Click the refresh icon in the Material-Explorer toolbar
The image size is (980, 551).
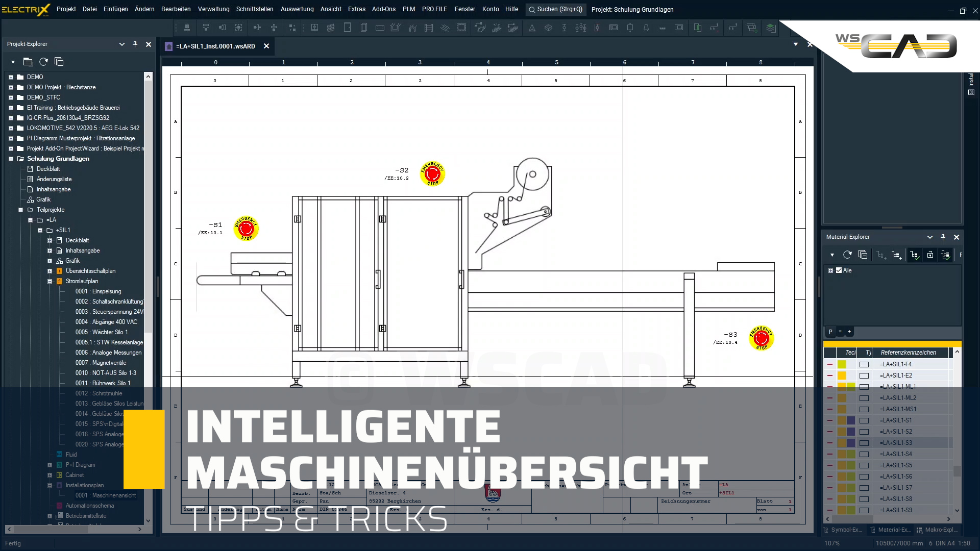(x=848, y=255)
